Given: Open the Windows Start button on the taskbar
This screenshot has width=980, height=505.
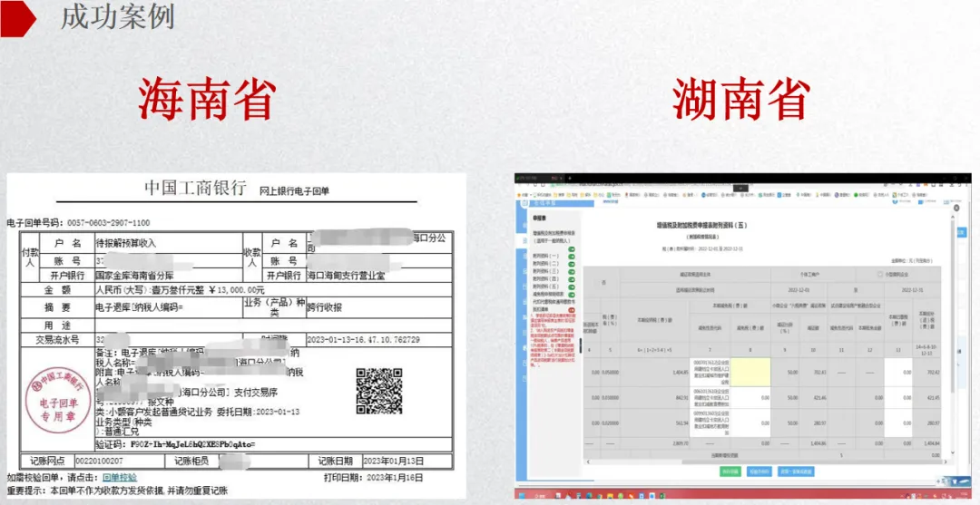Looking at the screenshot, I should click(x=523, y=494).
